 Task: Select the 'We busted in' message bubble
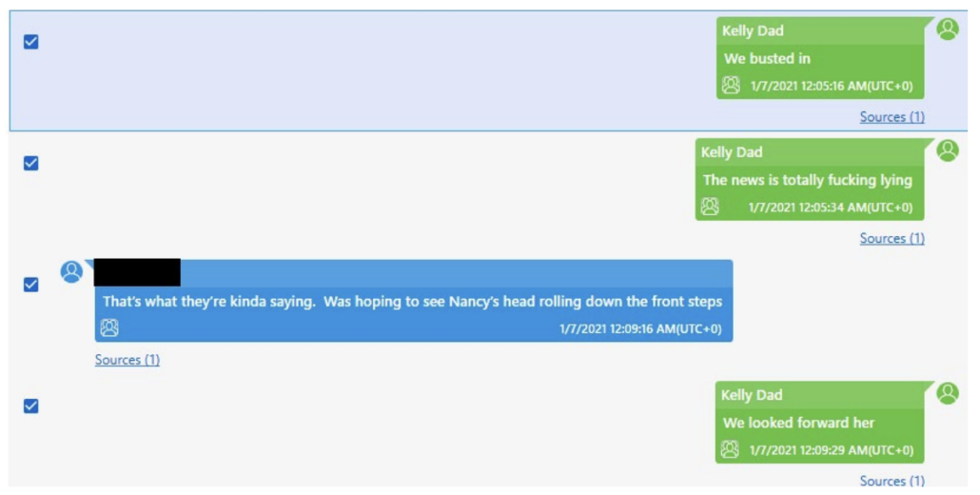coord(820,58)
